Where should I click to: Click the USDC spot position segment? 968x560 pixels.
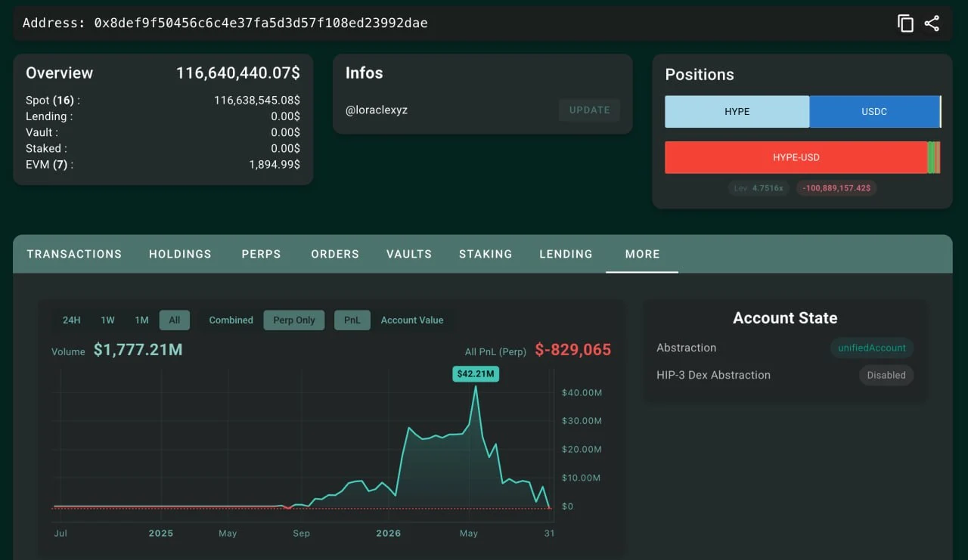pos(874,111)
